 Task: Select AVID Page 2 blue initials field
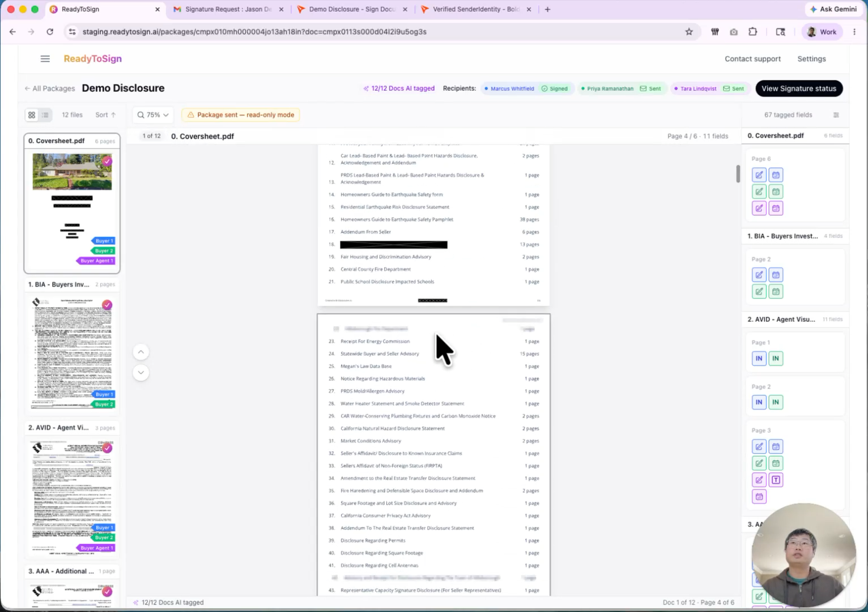point(759,402)
